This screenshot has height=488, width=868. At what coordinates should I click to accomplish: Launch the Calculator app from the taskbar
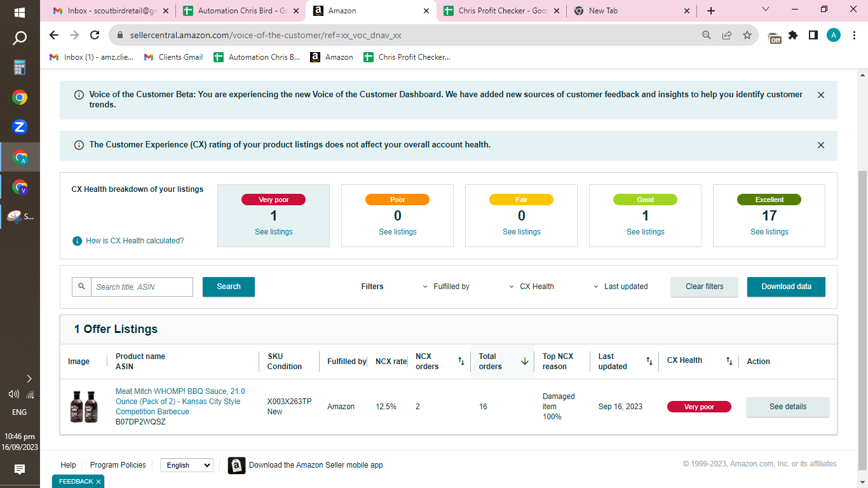pos(20,67)
